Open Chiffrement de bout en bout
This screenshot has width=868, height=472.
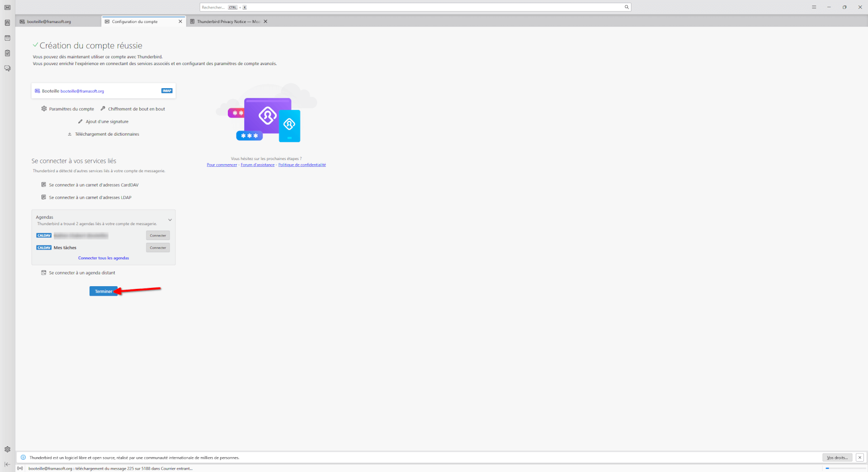(x=136, y=109)
